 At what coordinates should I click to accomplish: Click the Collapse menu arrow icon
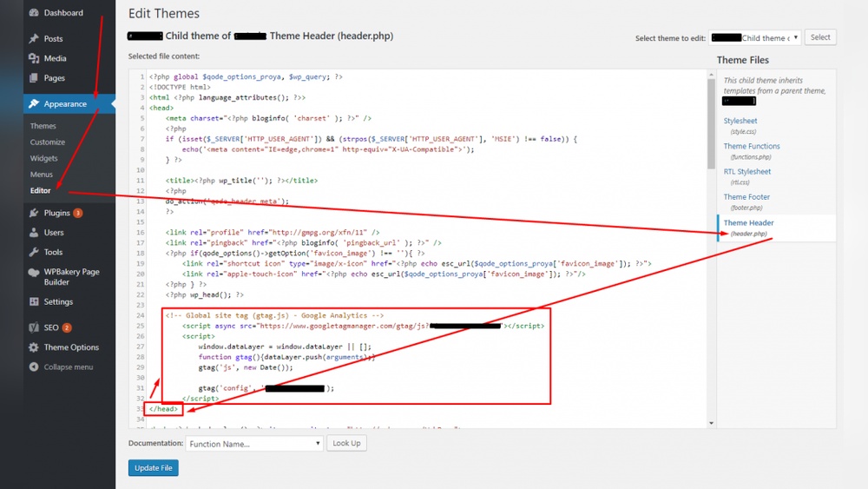pyautogui.click(x=34, y=367)
